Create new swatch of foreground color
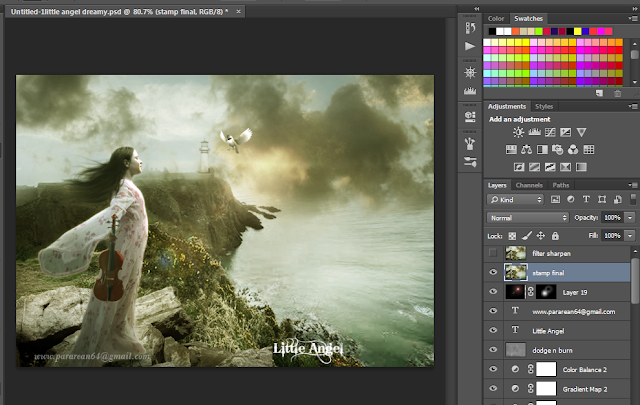Image resolution: width=640 pixels, height=405 pixels. [x=599, y=93]
